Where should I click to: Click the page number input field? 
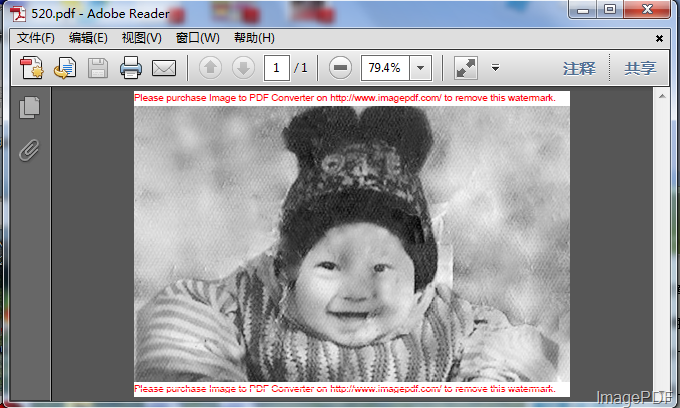[276, 68]
